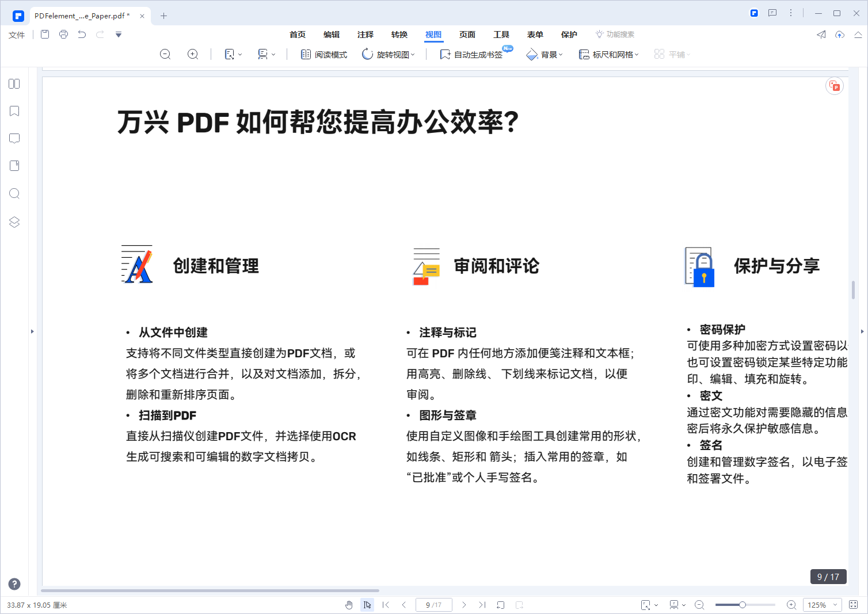This screenshot has width=868, height=614.
Task: Expand the 背景 background options dropdown
Action: click(x=544, y=54)
